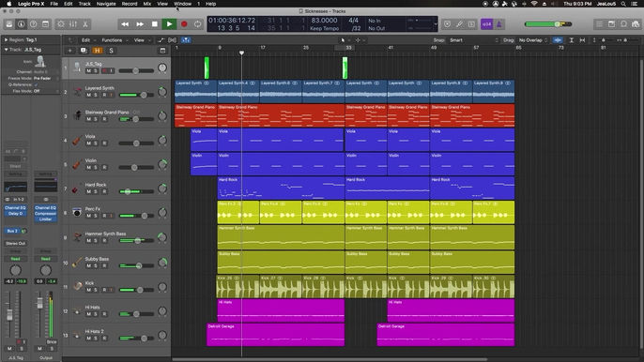This screenshot has height=362, width=644.
Task: Open the Navigate menu
Action: click(x=106, y=4)
